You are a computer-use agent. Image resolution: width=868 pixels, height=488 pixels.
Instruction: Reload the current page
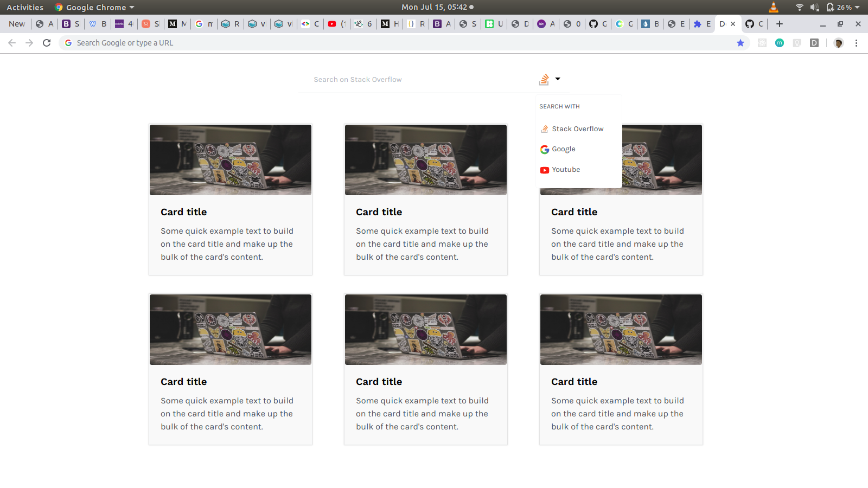[x=47, y=42]
